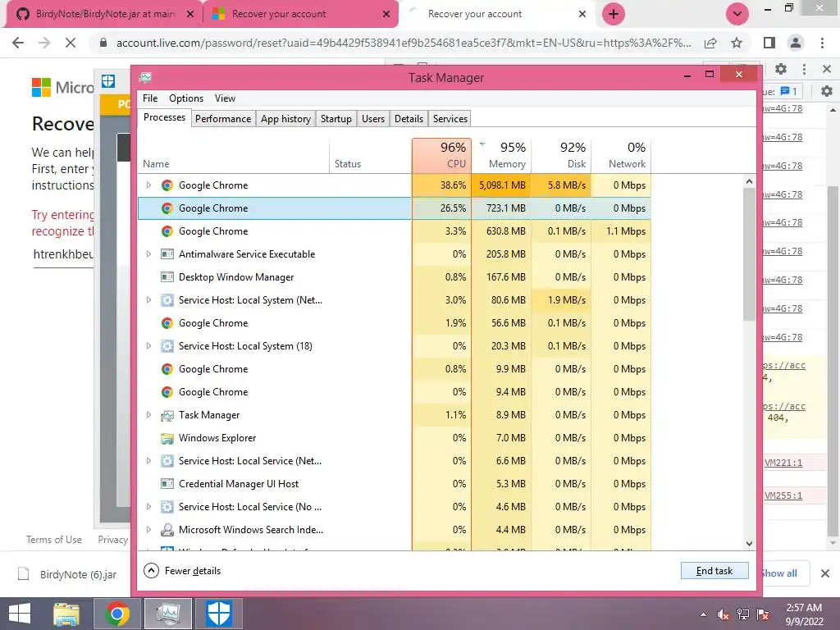Switch to BirdyNote GitHub tab in Chrome
Image resolution: width=840 pixels, height=630 pixels.
point(105,14)
